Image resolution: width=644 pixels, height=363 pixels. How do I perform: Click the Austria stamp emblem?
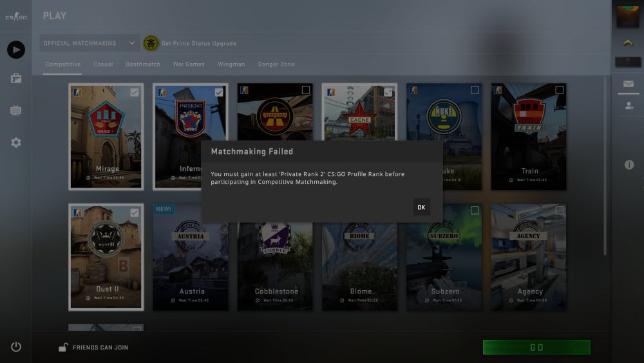pos(190,235)
